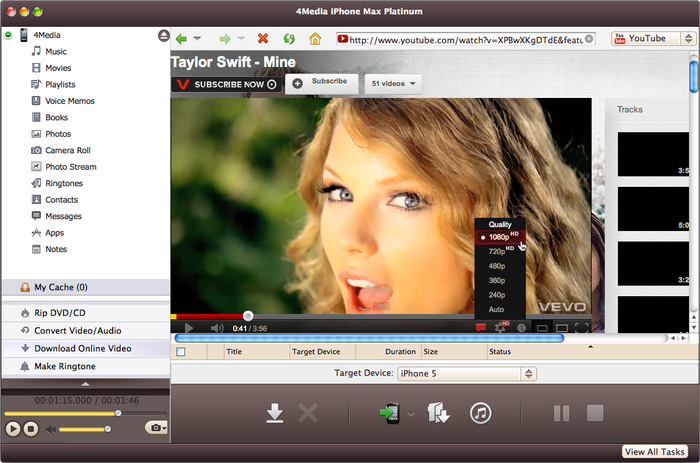Select 1080p HD video quality
Viewport: 700px width, 463px height.
tap(496, 238)
